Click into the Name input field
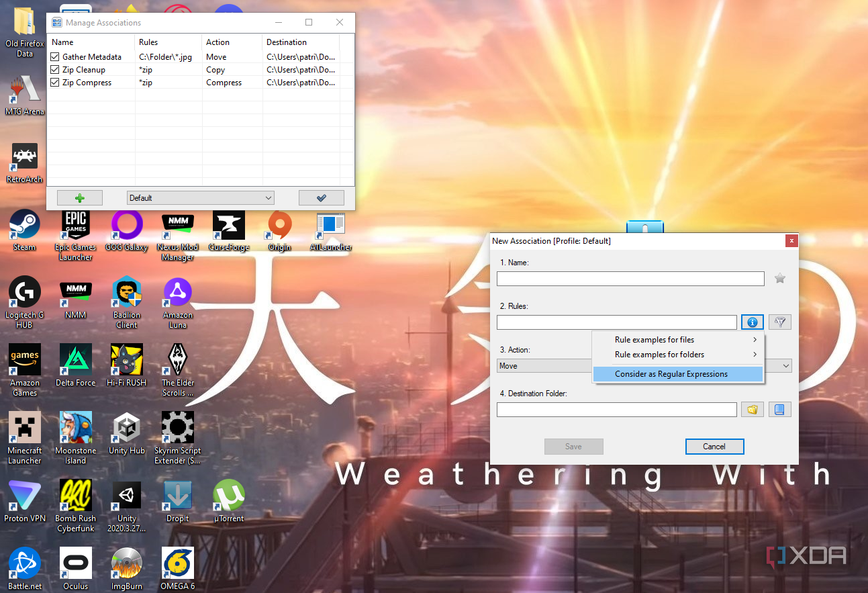 [630, 279]
